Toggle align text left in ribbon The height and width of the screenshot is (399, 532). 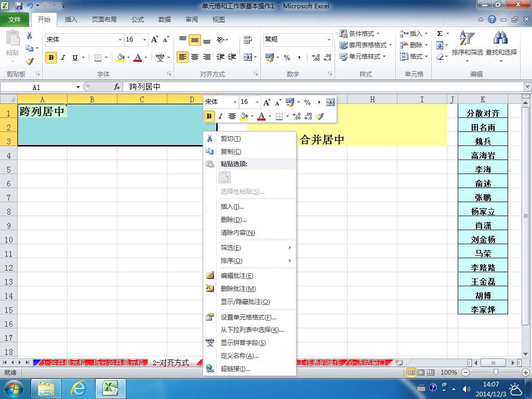pos(182,57)
